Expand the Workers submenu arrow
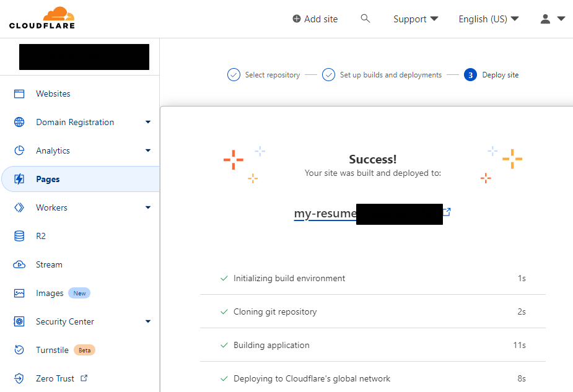Viewport: 573px width, 392px height. pos(148,208)
